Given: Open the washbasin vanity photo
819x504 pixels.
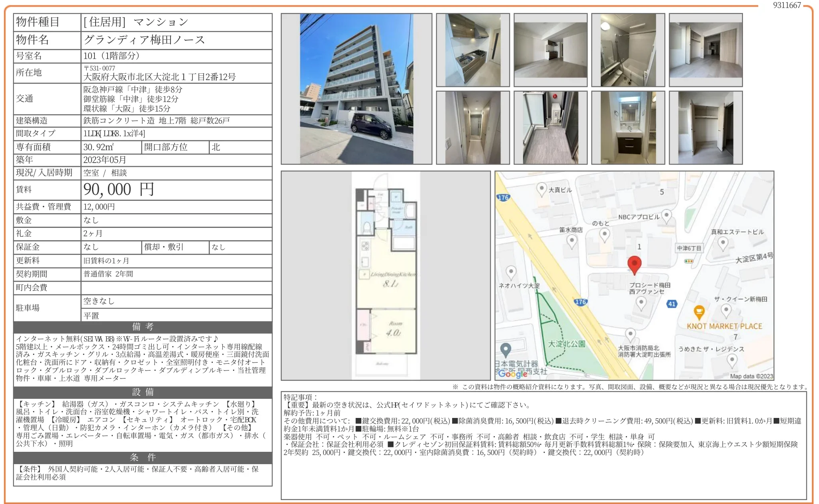Looking at the screenshot, I should (628, 127).
